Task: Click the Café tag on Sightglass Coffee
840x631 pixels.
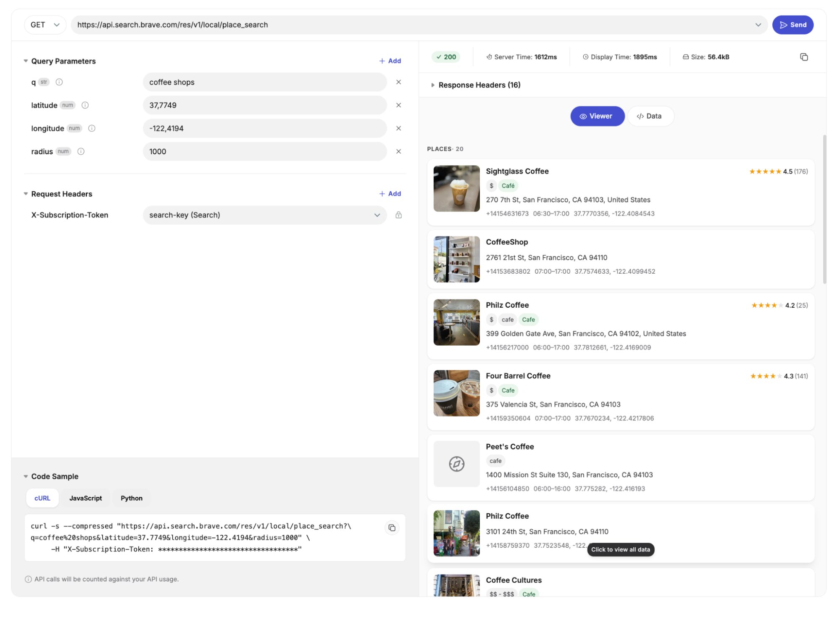Action: click(x=508, y=185)
